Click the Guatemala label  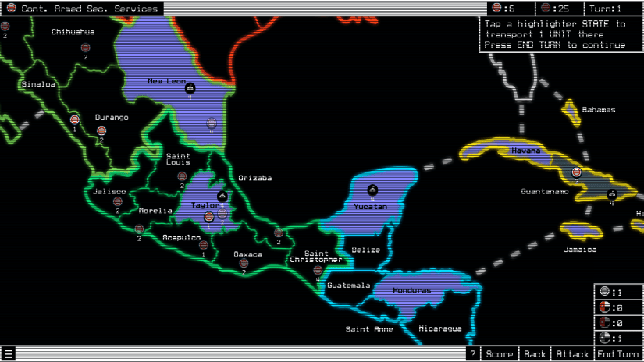[349, 286]
